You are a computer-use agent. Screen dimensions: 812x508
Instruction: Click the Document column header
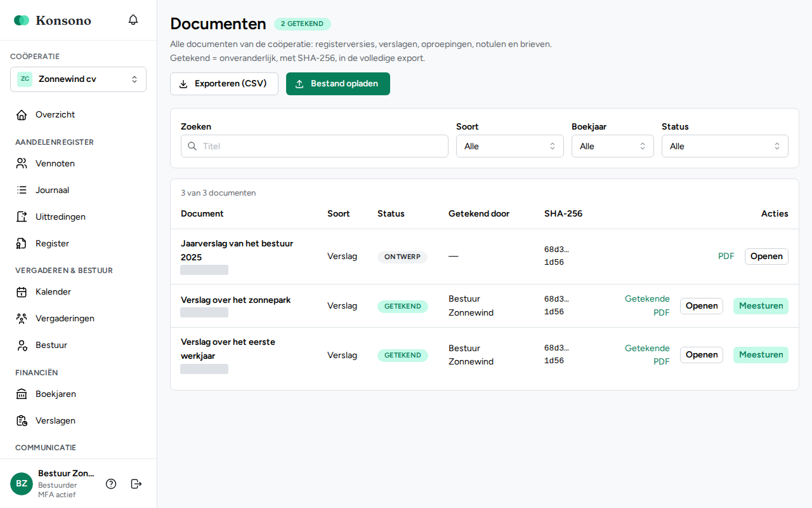pyautogui.click(x=202, y=214)
